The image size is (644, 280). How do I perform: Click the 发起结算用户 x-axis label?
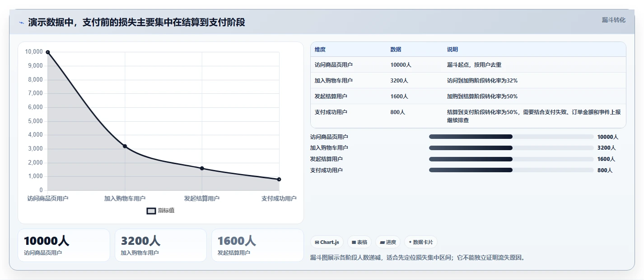pos(202,198)
